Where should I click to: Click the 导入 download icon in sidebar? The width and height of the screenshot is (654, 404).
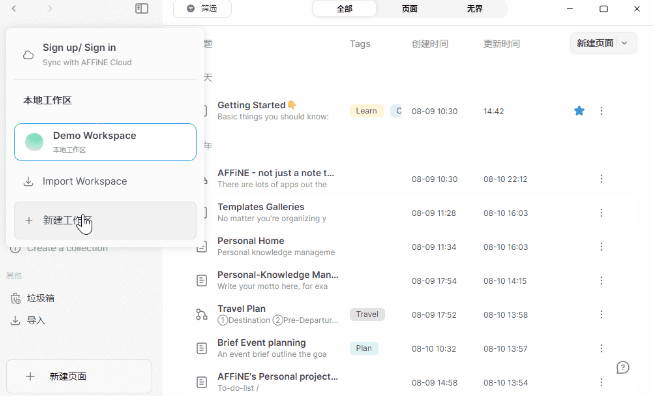coord(15,320)
